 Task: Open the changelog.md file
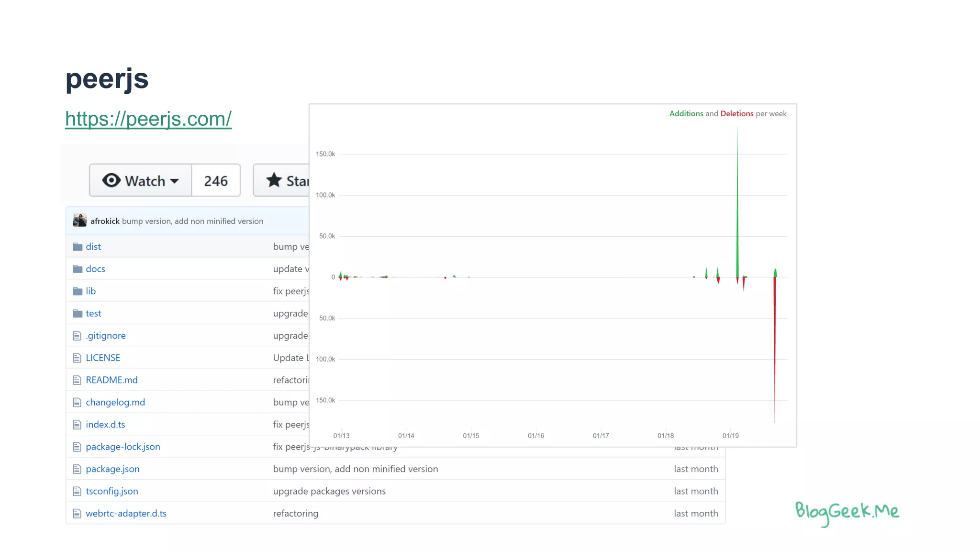pos(115,402)
